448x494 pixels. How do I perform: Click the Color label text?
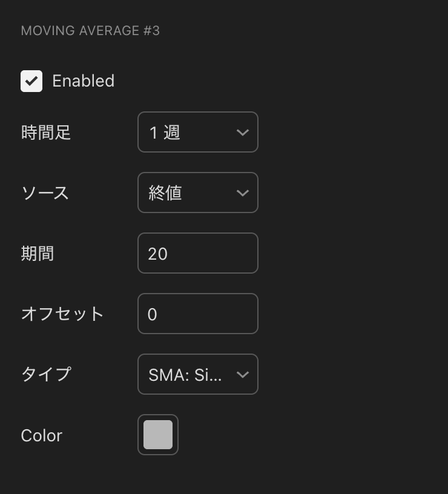(42, 436)
